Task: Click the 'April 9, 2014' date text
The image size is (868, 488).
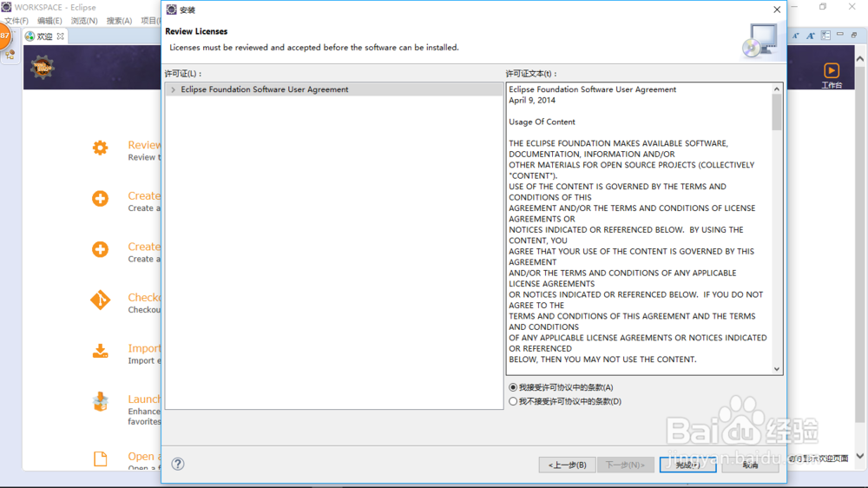Action: pos(532,100)
